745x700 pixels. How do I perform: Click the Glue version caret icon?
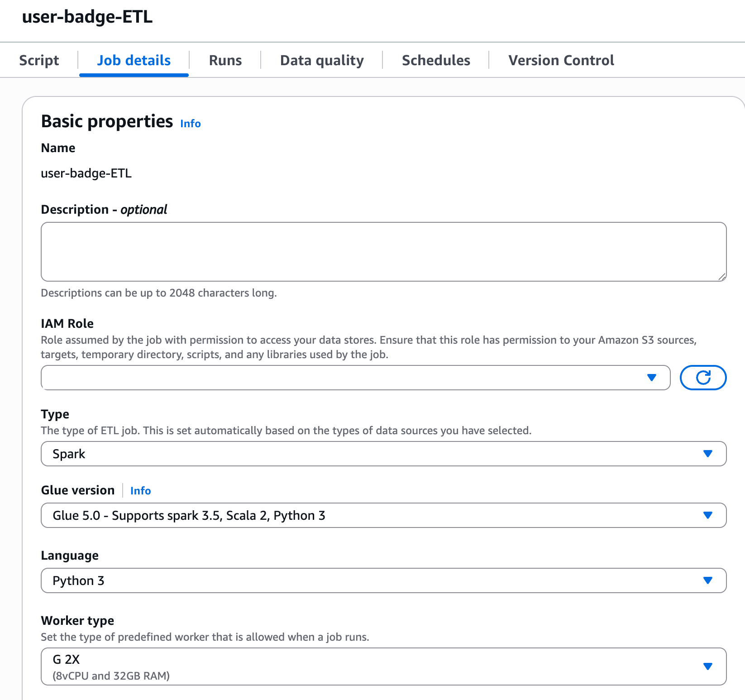click(708, 515)
